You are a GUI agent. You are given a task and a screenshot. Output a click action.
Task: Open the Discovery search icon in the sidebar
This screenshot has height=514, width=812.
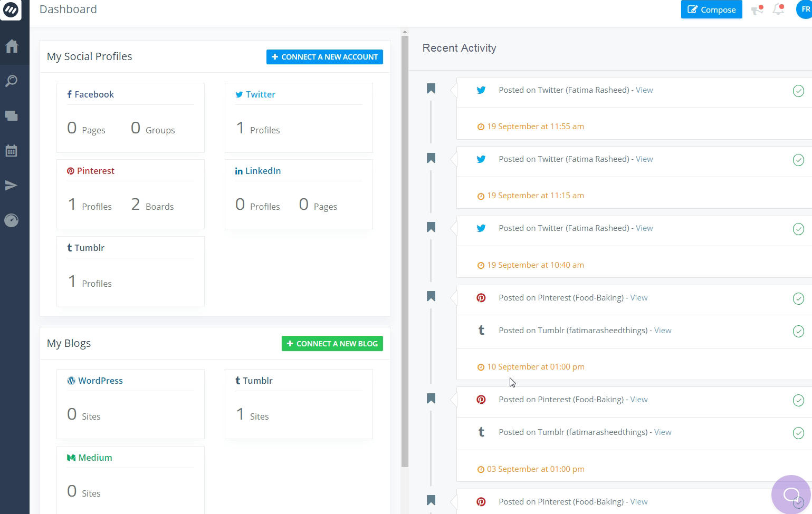tap(12, 81)
